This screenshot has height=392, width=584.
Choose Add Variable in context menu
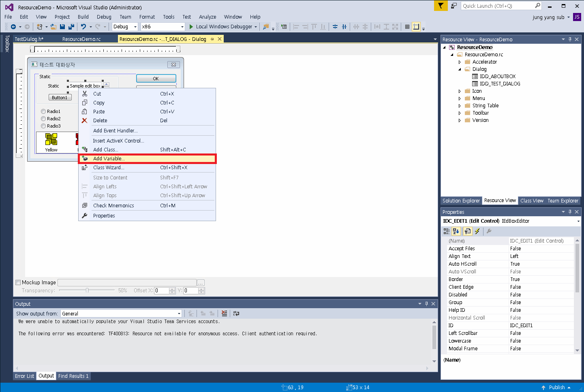pos(147,159)
